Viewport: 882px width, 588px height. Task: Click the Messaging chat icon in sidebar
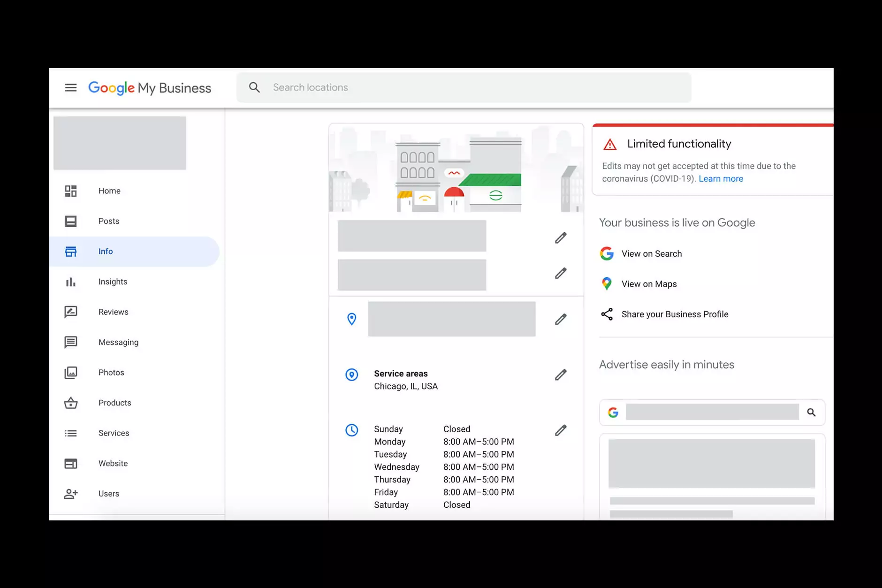(x=71, y=342)
